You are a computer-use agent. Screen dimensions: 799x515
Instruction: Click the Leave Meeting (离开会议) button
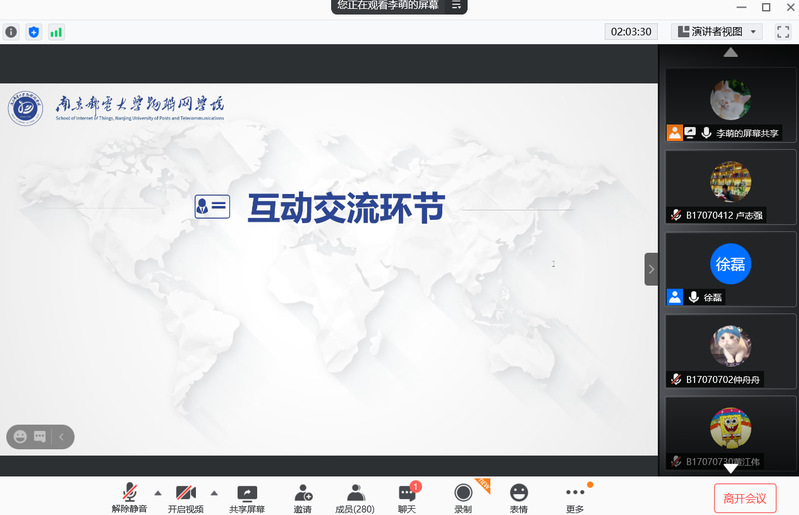tap(745, 497)
